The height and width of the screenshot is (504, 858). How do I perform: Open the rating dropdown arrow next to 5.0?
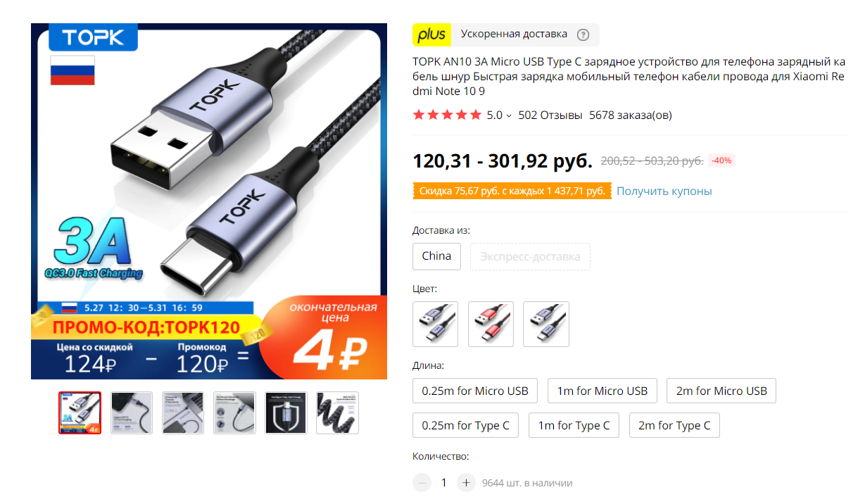click(x=509, y=115)
